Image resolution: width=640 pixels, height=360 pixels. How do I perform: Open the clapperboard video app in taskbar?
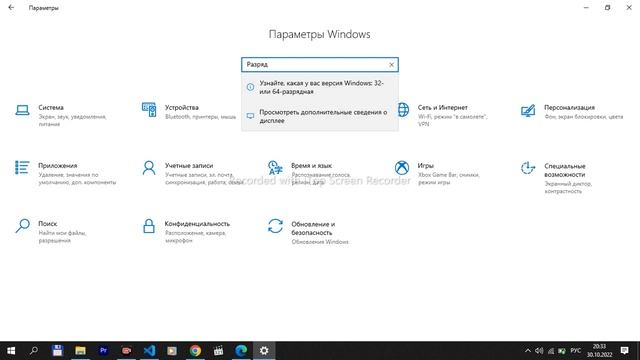pyautogui.click(x=218, y=351)
